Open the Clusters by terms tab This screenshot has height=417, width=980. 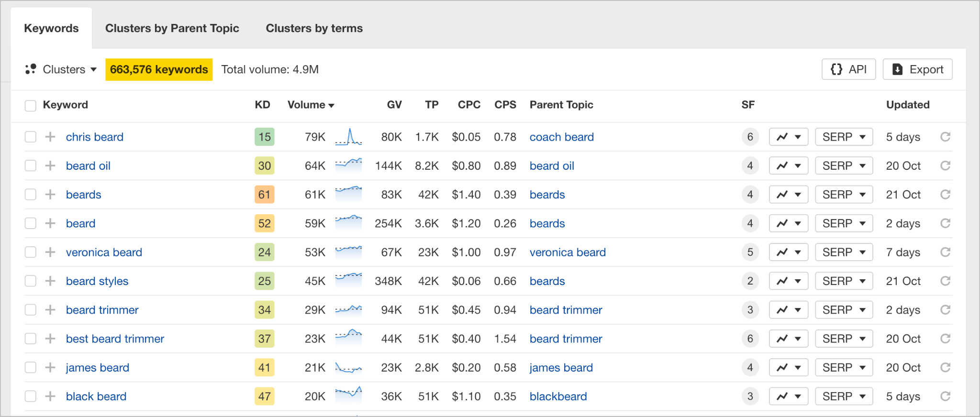click(314, 28)
